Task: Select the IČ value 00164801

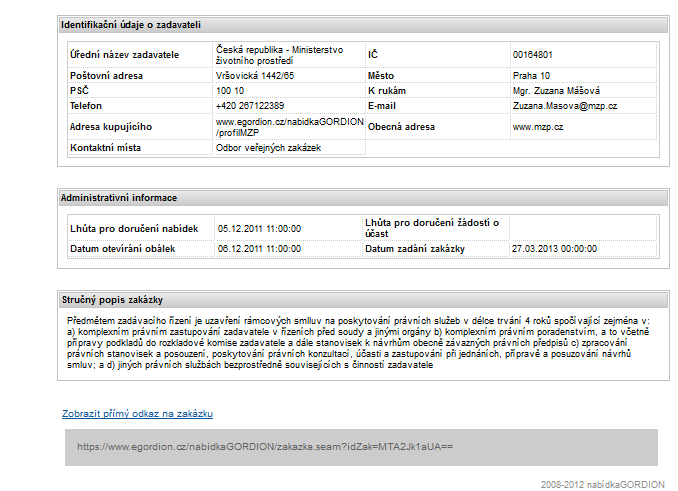Action: click(x=532, y=54)
